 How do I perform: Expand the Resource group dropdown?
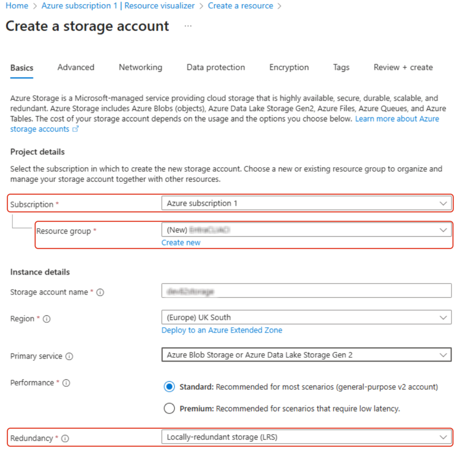pos(306,230)
